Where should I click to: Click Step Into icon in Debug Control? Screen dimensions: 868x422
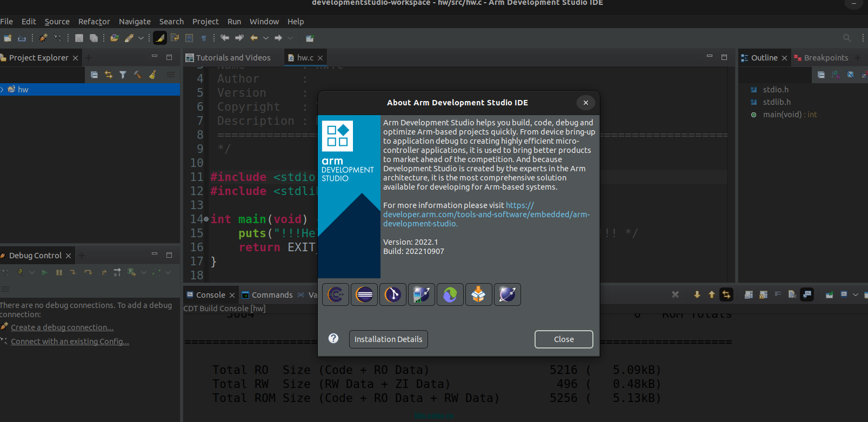click(x=73, y=273)
